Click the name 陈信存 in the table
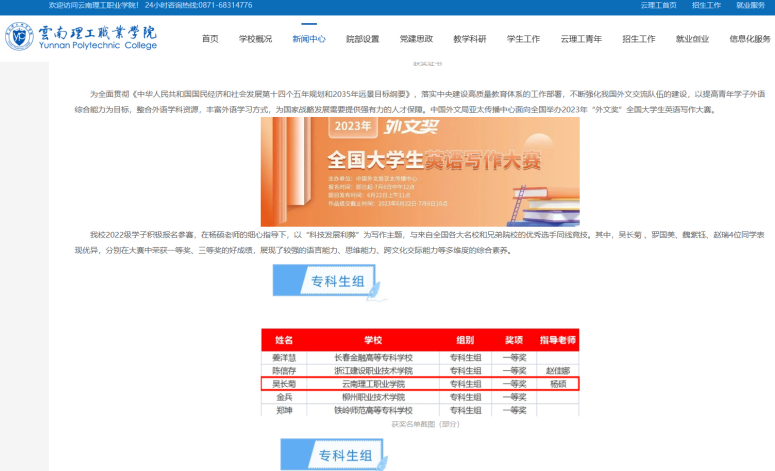The image size is (775, 471). pos(284,371)
